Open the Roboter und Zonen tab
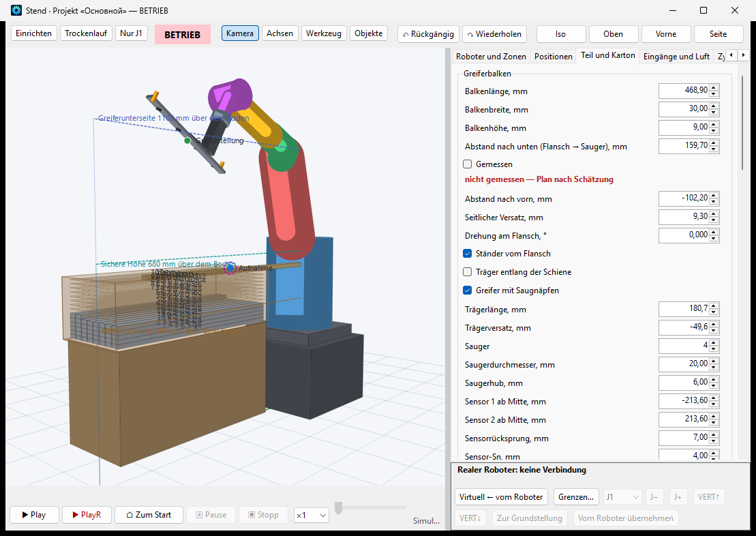756x536 pixels. (x=491, y=57)
